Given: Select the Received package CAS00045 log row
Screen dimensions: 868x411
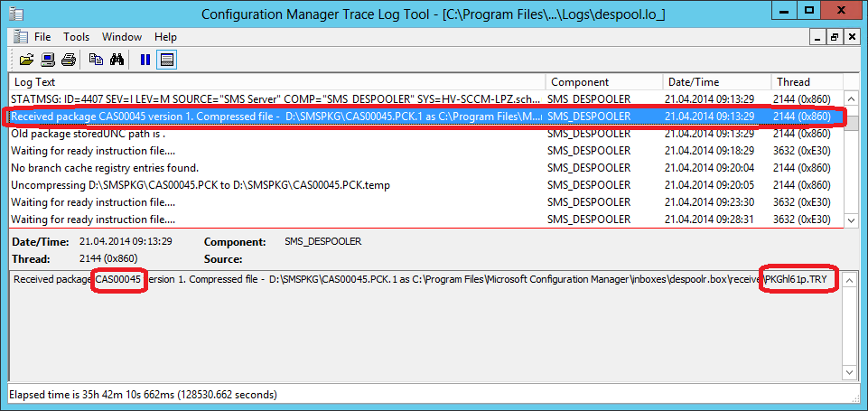Looking at the screenshot, I should click(x=426, y=117).
